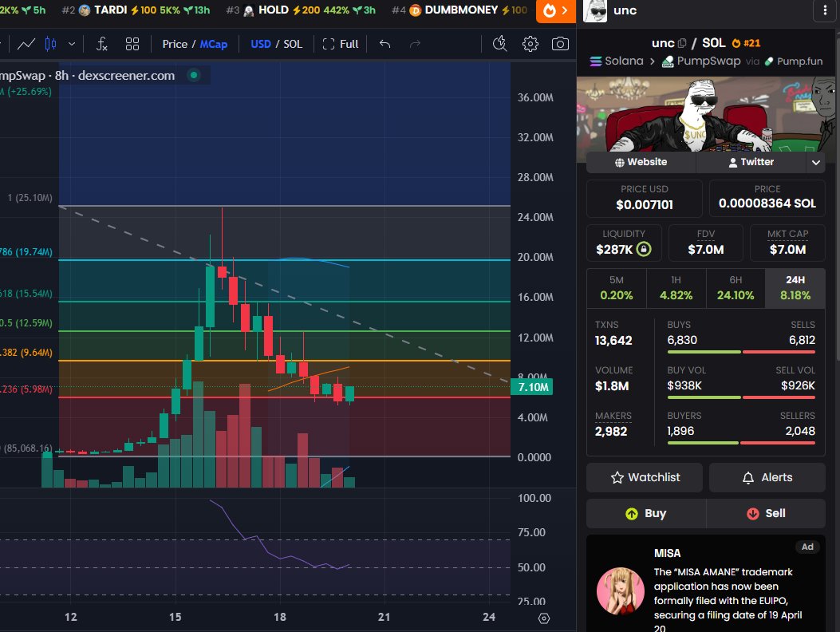
Task: Add unc to Watchlist
Action: (645, 477)
